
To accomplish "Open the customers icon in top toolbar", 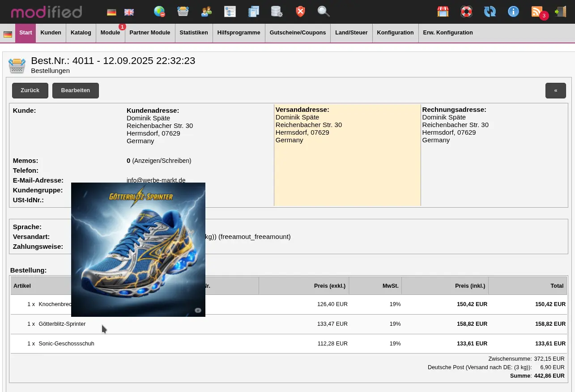I will point(206,12).
